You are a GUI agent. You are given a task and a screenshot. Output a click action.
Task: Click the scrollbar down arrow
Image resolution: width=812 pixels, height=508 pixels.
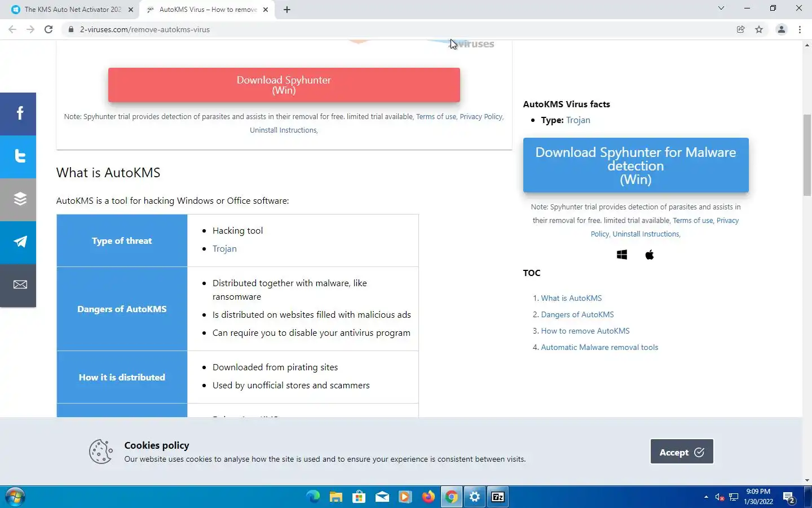(x=807, y=480)
